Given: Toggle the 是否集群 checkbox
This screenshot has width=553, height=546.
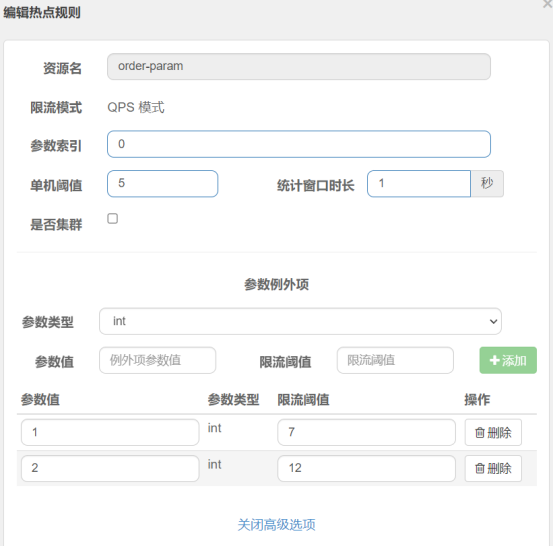Looking at the screenshot, I should click(113, 219).
